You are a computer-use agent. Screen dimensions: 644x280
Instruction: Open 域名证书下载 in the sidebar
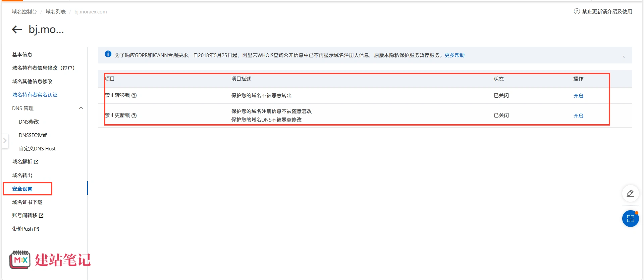coord(27,202)
